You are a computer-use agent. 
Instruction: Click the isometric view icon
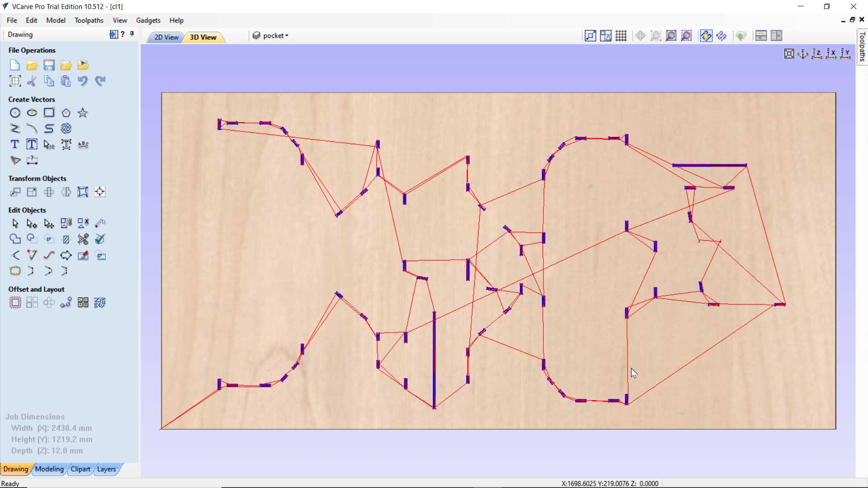click(x=803, y=54)
